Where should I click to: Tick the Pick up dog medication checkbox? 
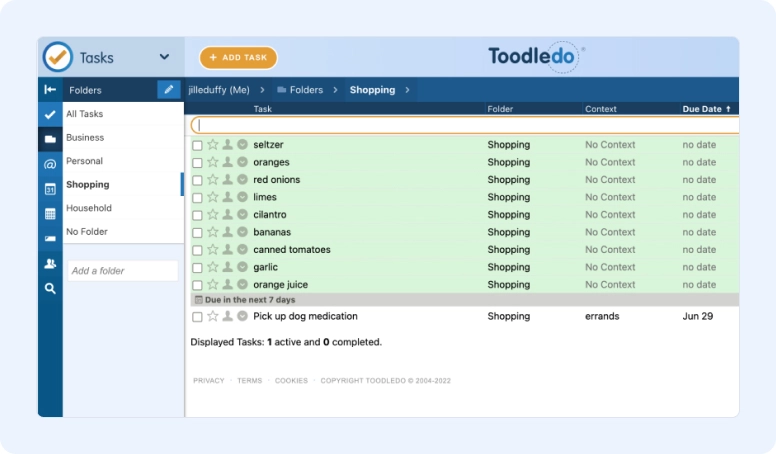click(197, 317)
